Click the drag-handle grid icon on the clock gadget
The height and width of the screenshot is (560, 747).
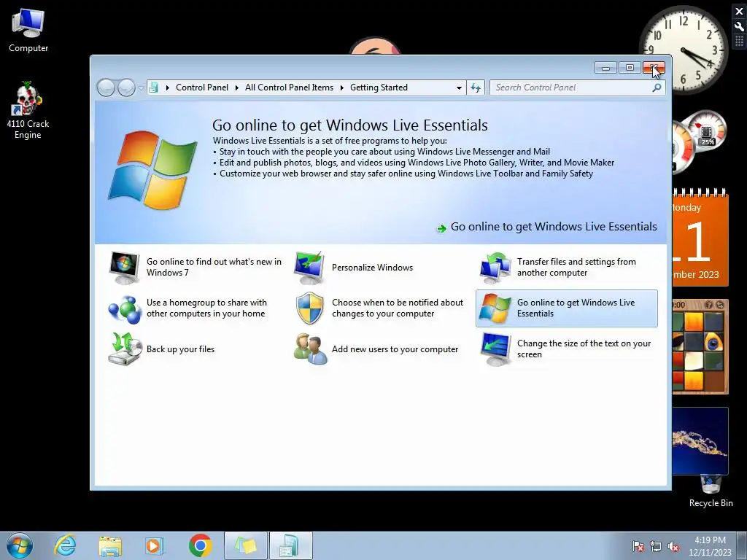click(x=740, y=41)
